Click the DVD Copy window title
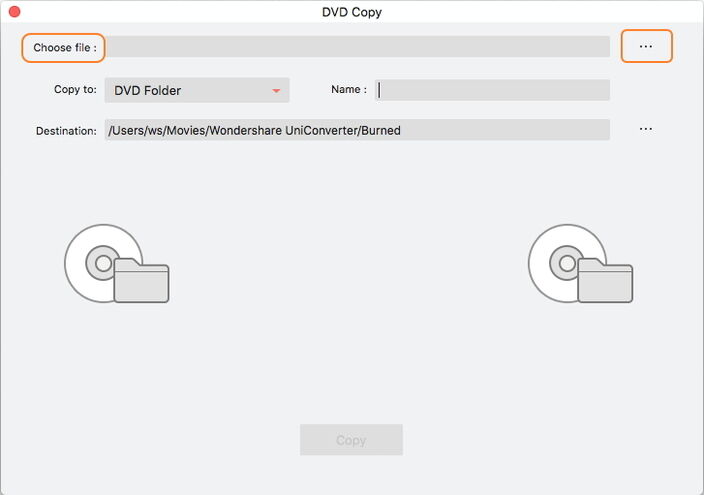Screen dimensions: 704x495 click(351, 13)
